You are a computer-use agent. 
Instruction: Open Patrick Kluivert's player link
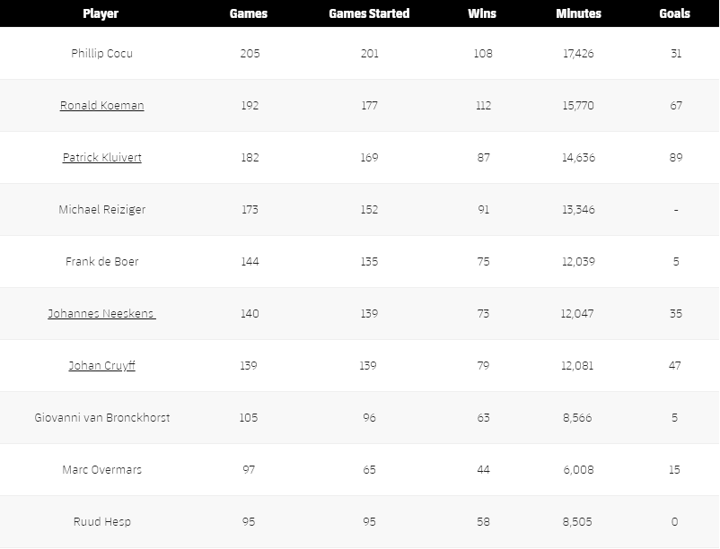pos(102,158)
